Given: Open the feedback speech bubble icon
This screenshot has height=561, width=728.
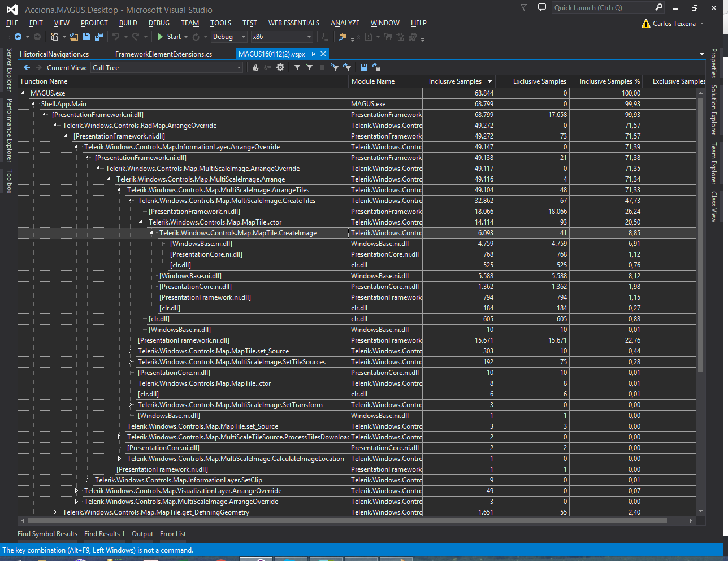Looking at the screenshot, I should [x=541, y=8].
